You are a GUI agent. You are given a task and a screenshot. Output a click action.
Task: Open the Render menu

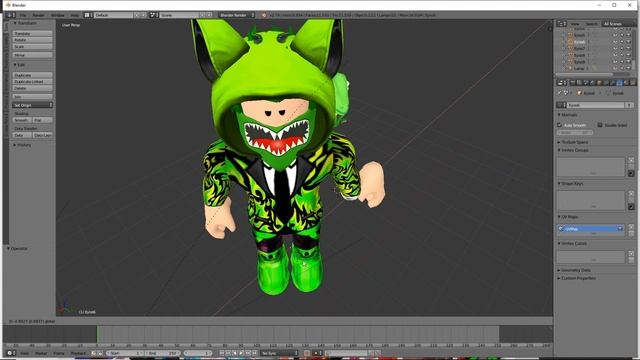[38, 15]
